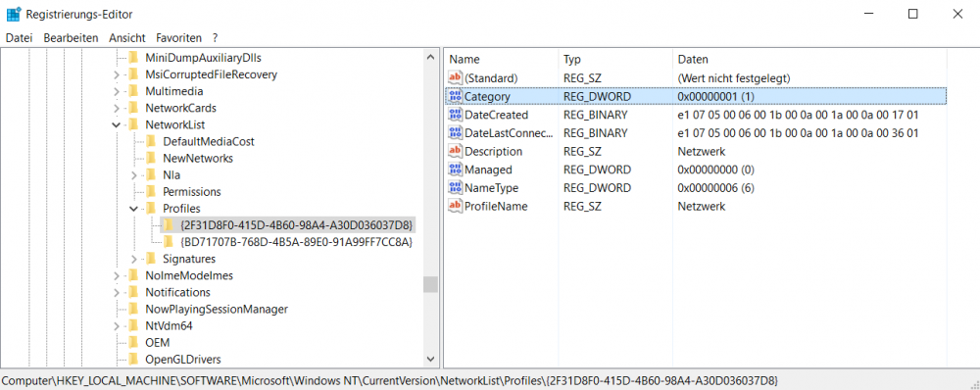This screenshot has width=980, height=390.
Task: Click the binary icon of DateLastConnected value
Action: (x=455, y=132)
